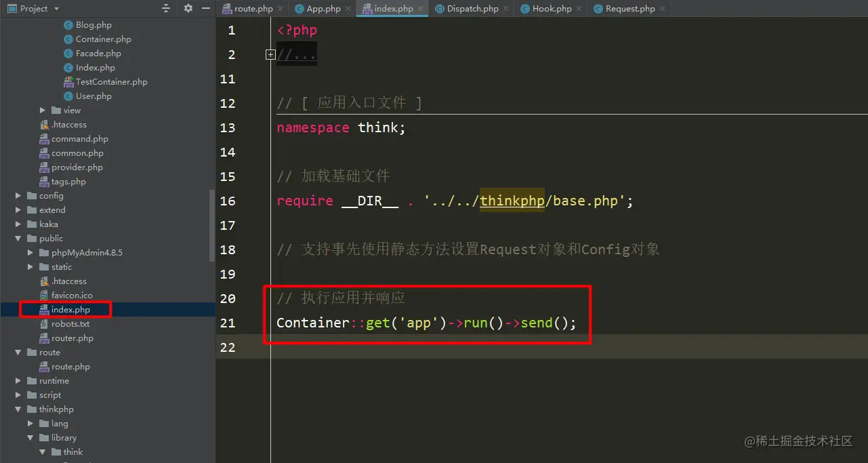
Task: Place cursor on empty line 22
Action: coord(568,347)
